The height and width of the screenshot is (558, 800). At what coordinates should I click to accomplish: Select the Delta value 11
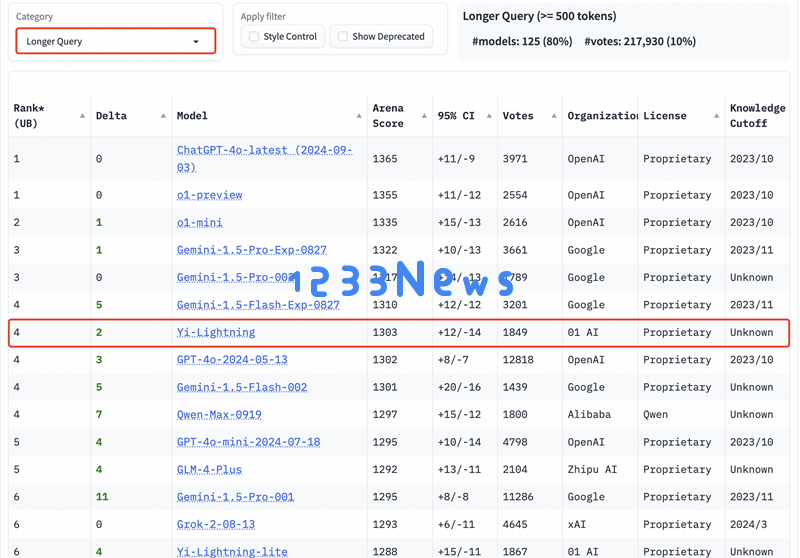tap(102, 497)
